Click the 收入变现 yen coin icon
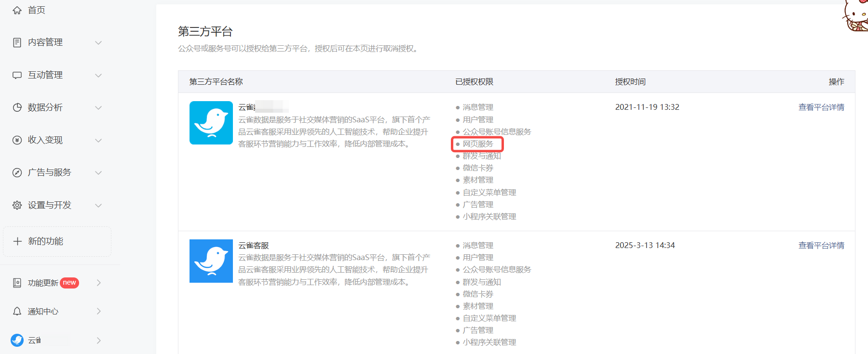Viewport: 868px width, 354px height. tap(17, 140)
